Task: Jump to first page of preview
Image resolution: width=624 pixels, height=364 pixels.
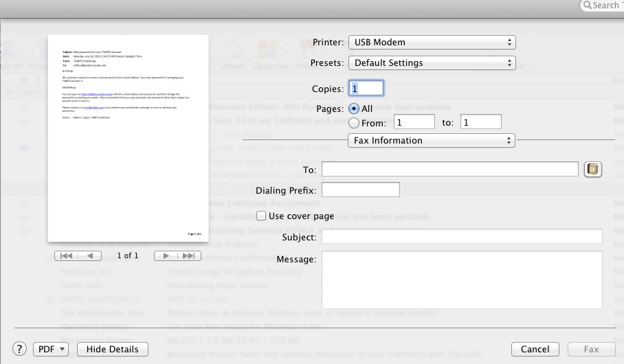Action: pyautogui.click(x=66, y=255)
